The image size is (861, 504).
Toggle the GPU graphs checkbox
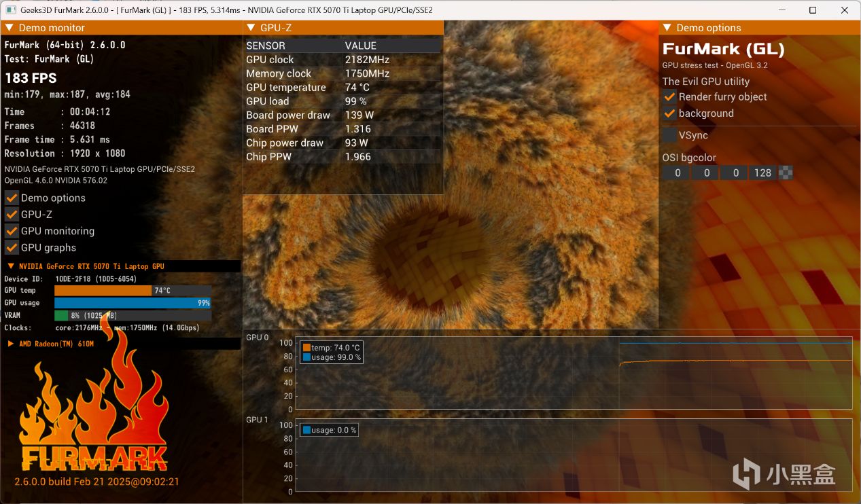(x=12, y=248)
